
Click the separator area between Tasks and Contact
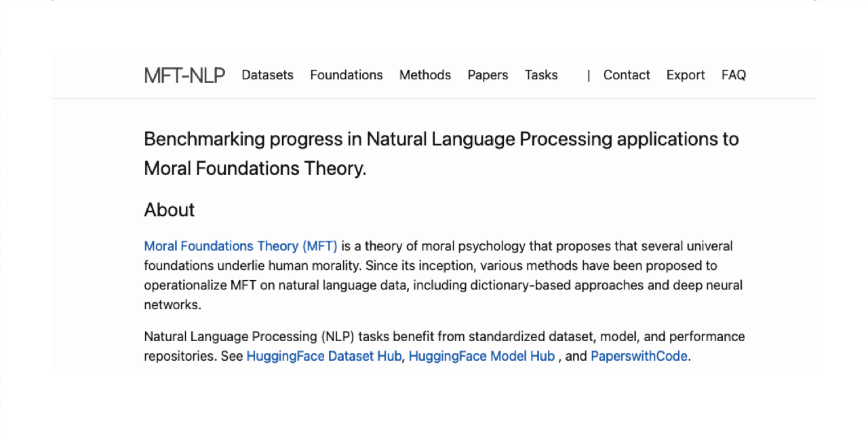tap(587, 75)
